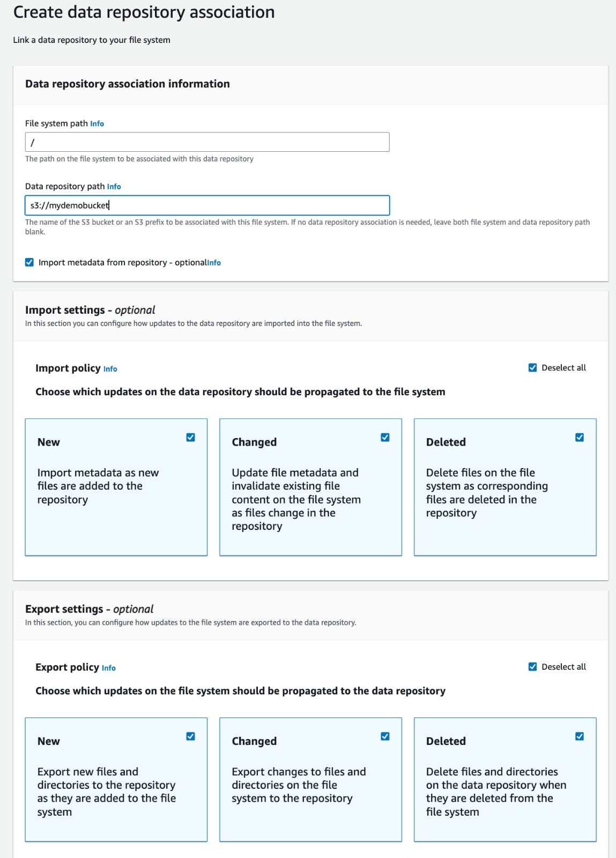Click the Info link beside File system path
Viewport: 616px width, 858px height.
(97, 123)
